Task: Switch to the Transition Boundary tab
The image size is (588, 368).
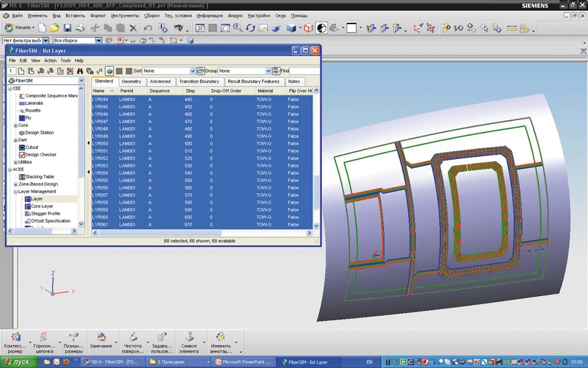Action: pyautogui.click(x=199, y=81)
